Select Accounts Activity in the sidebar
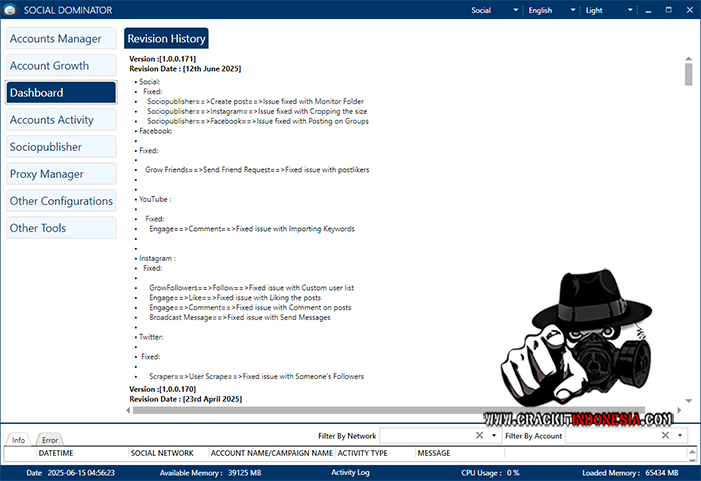 (60, 120)
